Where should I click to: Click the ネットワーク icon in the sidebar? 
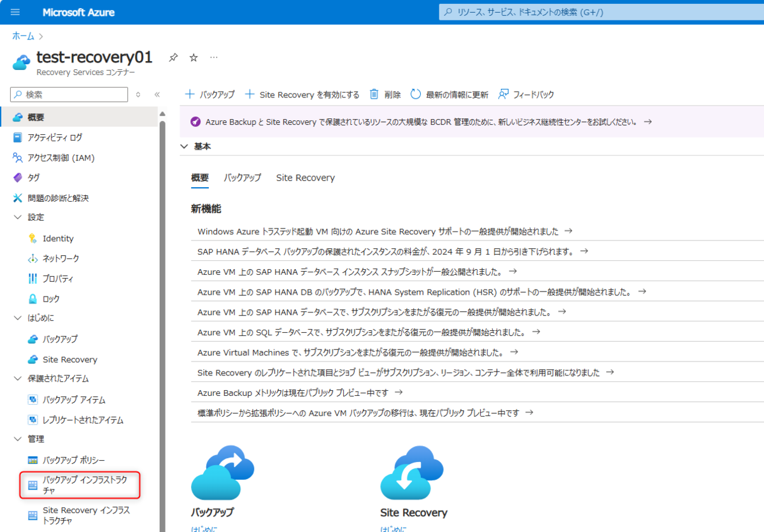33,259
